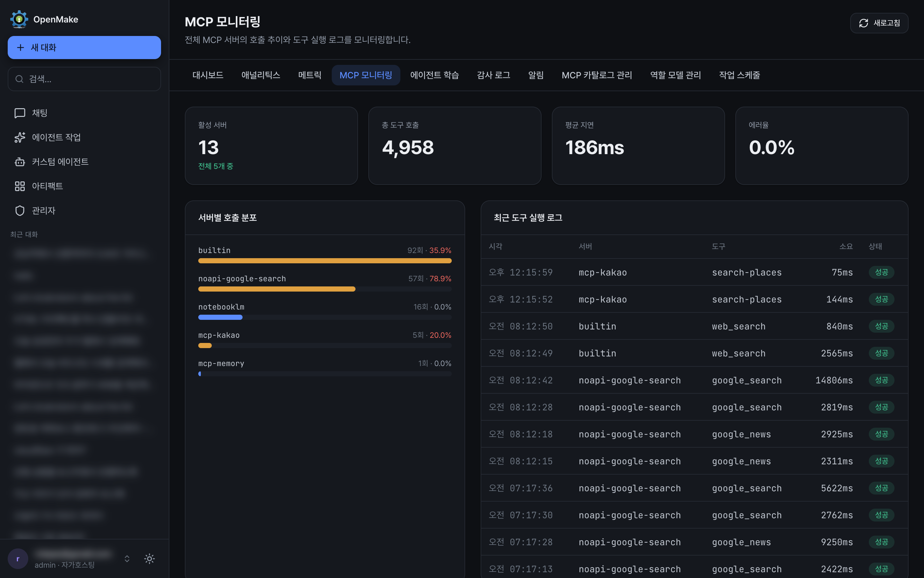Click the plus icon in 새 대화 button
The image size is (924, 578).
tap(21, 48)
